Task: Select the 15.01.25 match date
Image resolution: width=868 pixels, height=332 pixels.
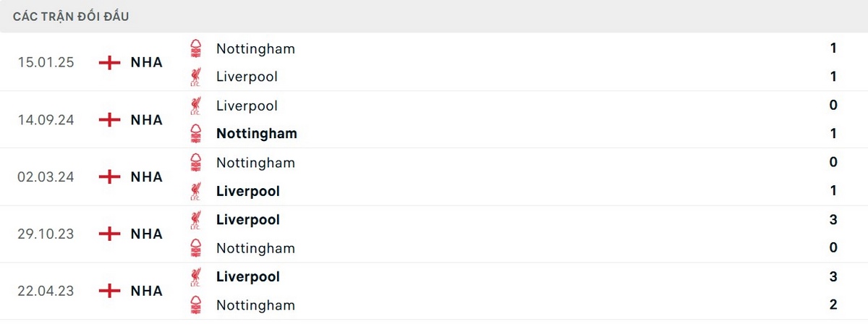Action: coord(46,62)
